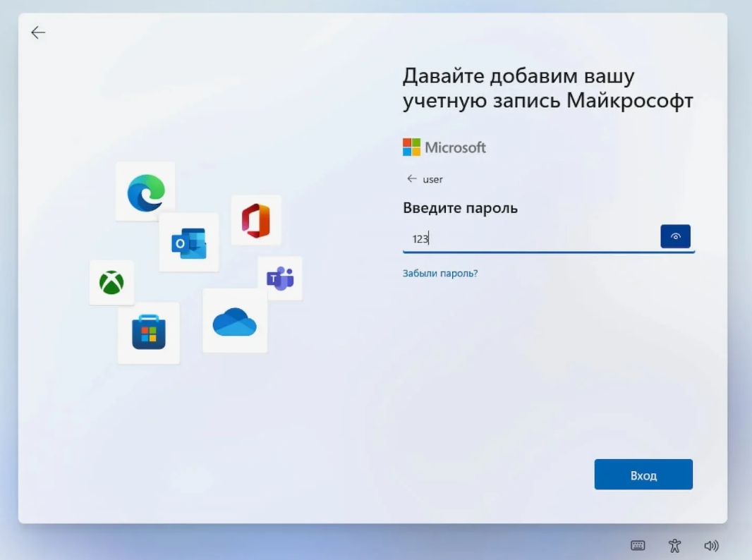Click the volume speaker icon

pyautogui.click(x=711, y=545)
